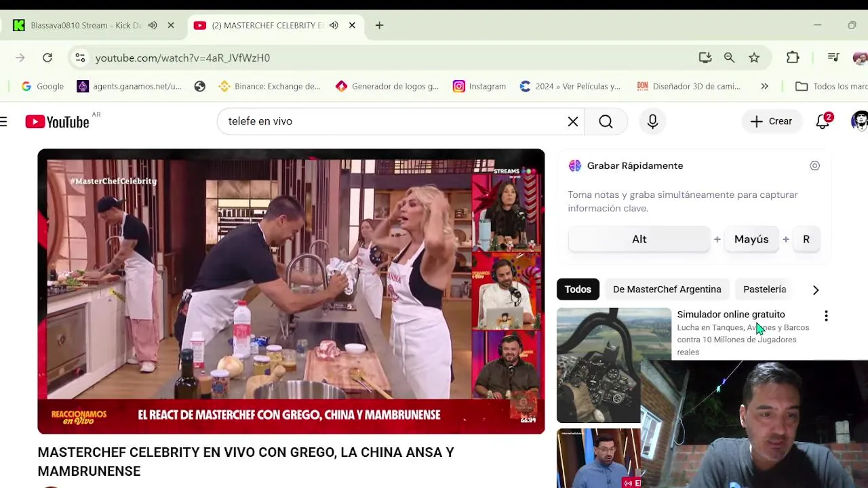Click the #MasterChefCelebrity hashtag overlay
868x488 pixels.
(113, 181)
